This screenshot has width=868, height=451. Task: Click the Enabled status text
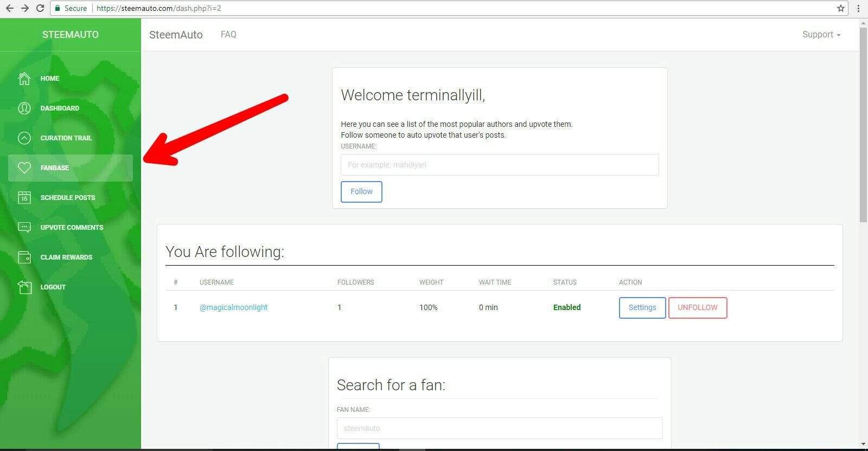pos(567,307)
